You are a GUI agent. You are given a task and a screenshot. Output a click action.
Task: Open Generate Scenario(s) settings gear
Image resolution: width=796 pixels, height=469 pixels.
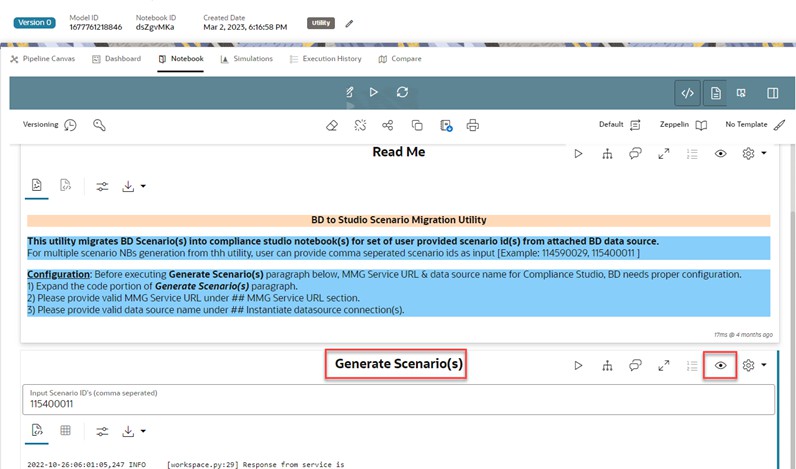[x=748, y=365]
